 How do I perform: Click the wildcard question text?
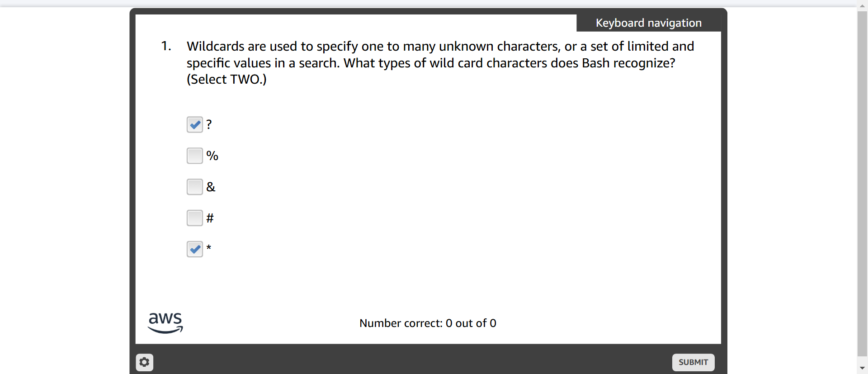(440, 63)
